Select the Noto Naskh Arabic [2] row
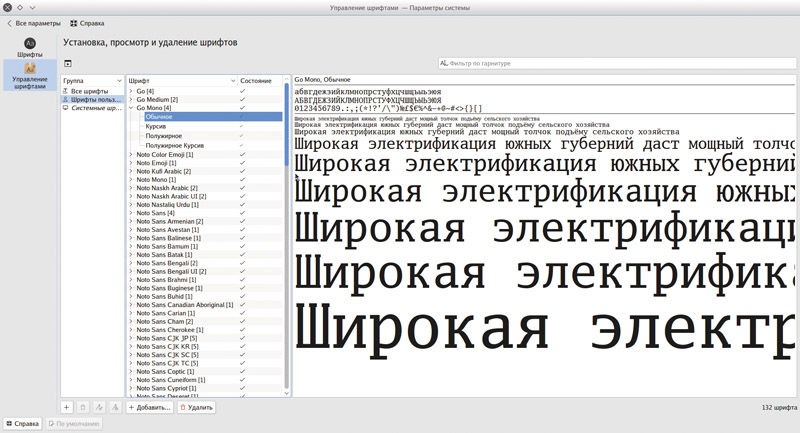 (205, 188)
